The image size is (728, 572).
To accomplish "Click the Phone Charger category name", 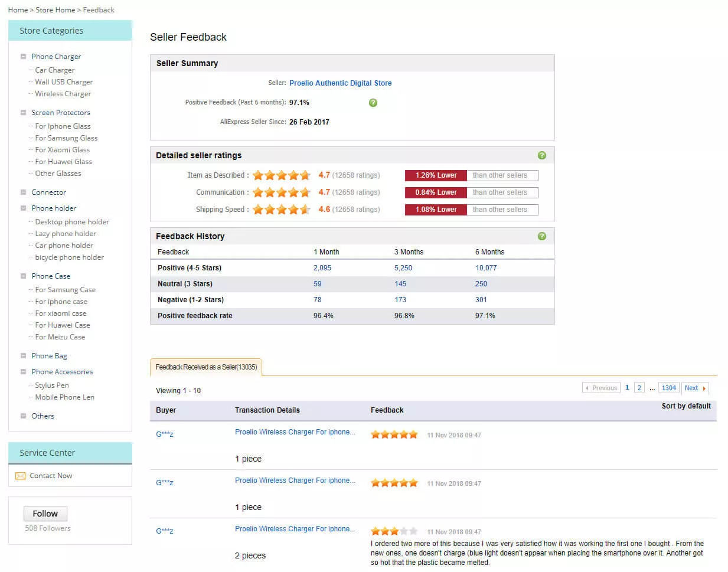I will [56, 57].
